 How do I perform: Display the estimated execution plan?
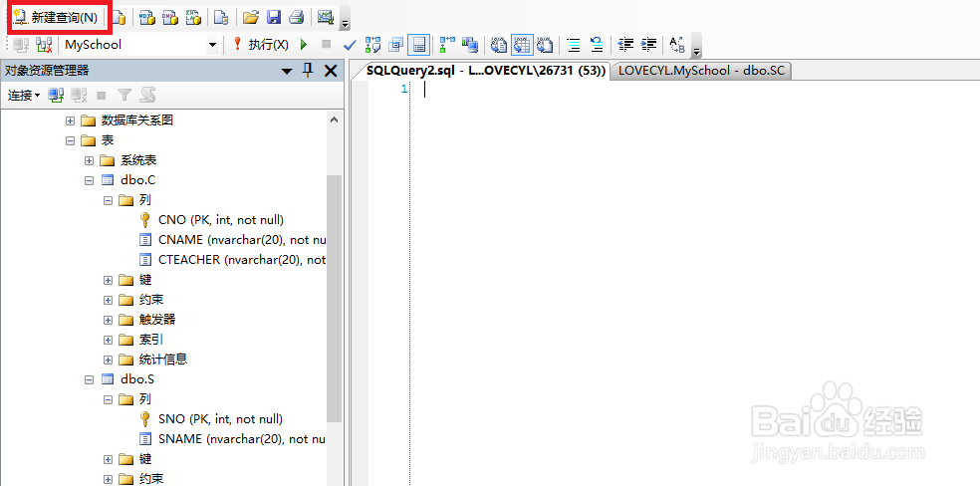point(372,45)
